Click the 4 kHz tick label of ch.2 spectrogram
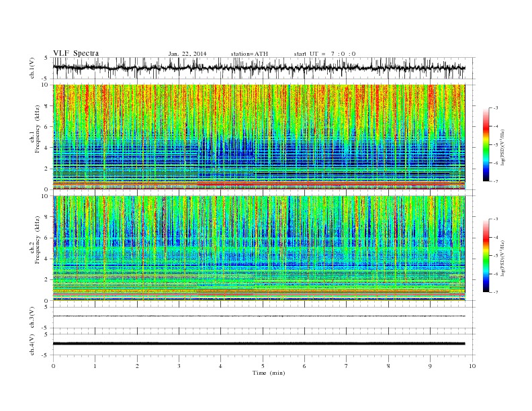The height and width of the screenshot is (411, 532). (x=47, y=259)
